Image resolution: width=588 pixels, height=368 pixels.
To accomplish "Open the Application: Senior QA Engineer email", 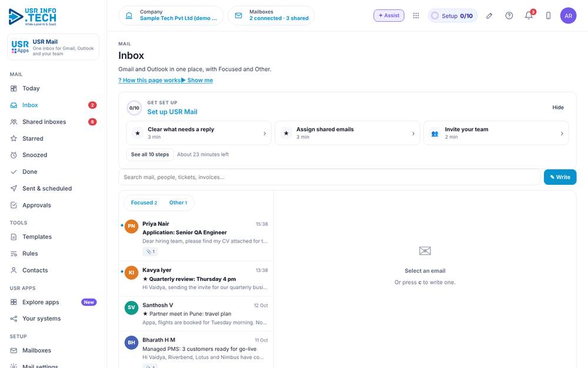I will coord(196,238).
